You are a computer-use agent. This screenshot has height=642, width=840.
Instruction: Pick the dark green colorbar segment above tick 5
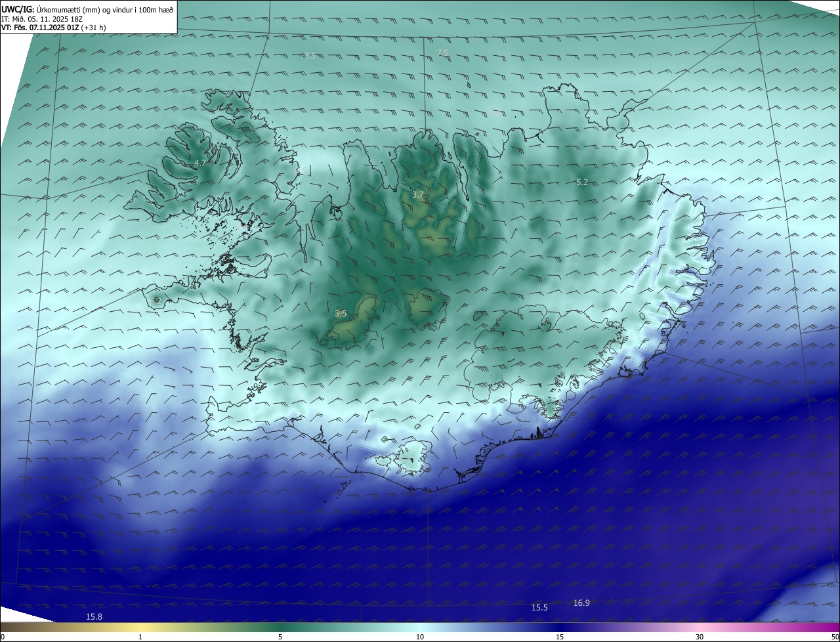click(280, 628)
